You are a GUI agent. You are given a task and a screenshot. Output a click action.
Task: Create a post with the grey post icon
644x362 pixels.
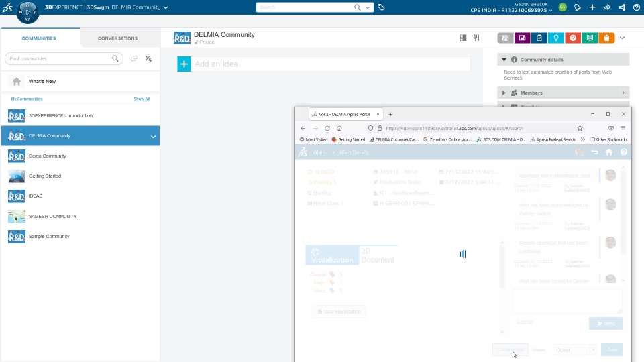pos(506,38)
